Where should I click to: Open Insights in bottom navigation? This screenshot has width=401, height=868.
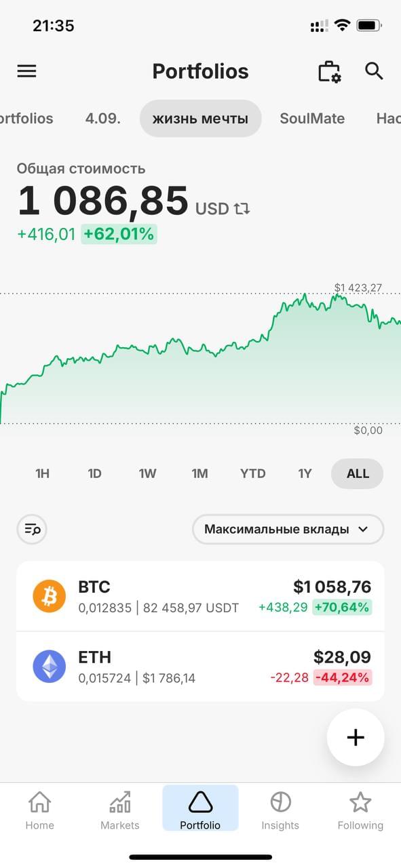(280, 810)
